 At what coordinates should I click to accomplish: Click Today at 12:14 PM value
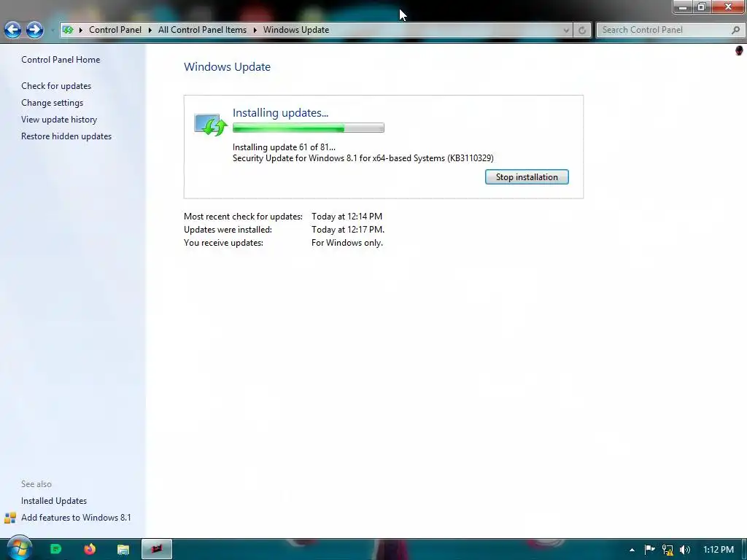347,216
